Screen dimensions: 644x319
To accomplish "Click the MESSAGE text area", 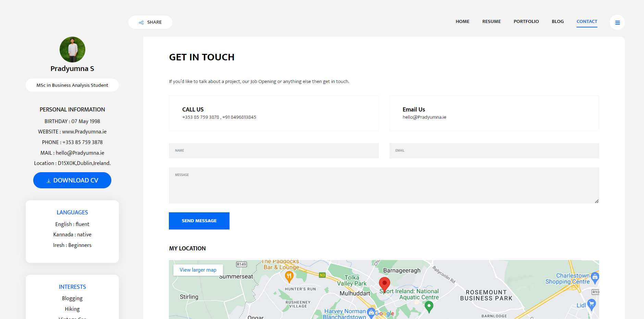I will coord(384,185).
